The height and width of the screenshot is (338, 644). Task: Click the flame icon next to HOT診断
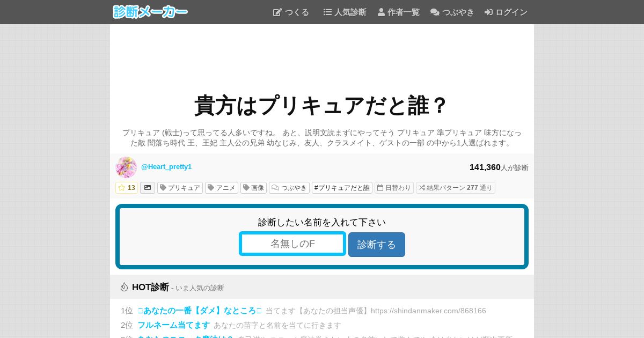[125, 287]
